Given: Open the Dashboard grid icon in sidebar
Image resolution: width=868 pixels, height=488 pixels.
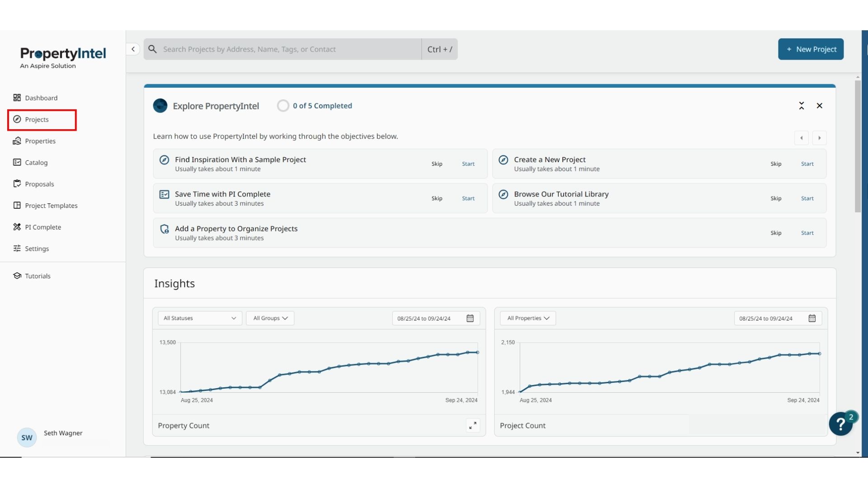Looking at the screenshot, I should pyautogui.click(x=17, y=98).
